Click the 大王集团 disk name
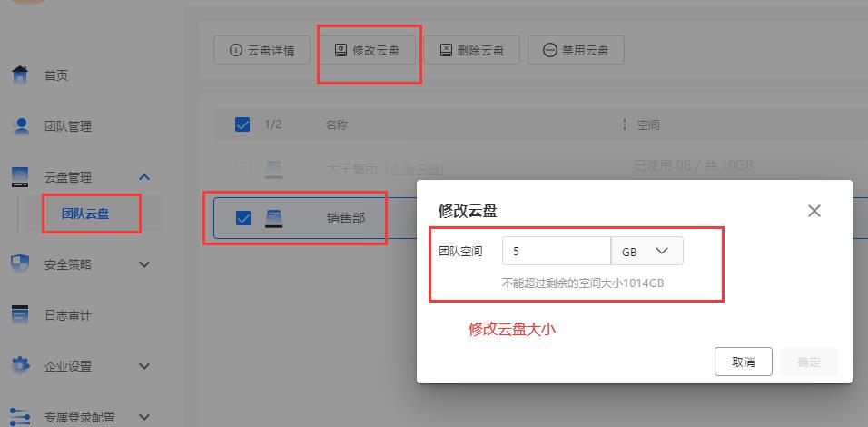868x427 pixels. (x=386, y=169)
